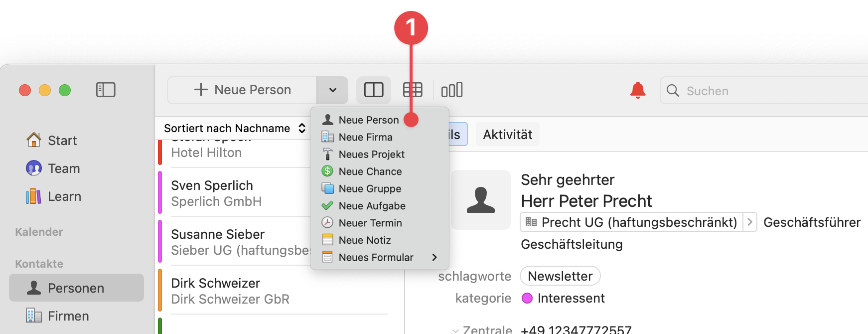Click the phone number +49 12347772557
This screenshot has height=334, width=868.
[576, 330]
